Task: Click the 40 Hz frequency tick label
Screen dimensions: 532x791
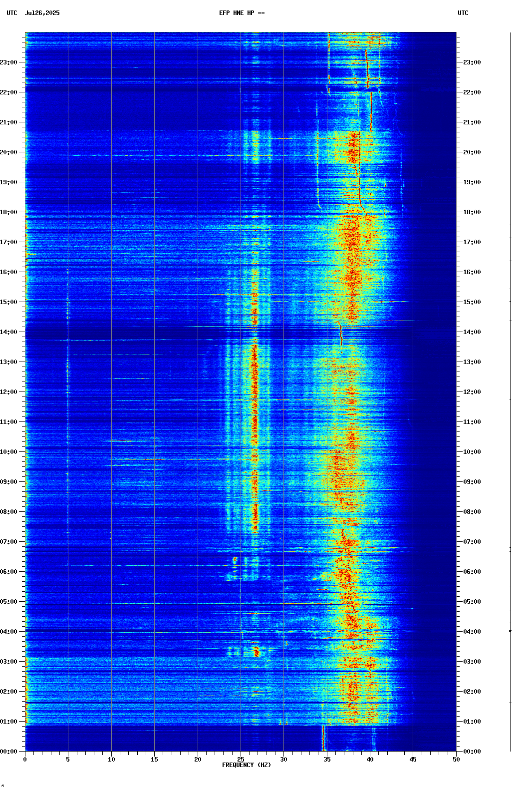Action: [x=370, y=760]
